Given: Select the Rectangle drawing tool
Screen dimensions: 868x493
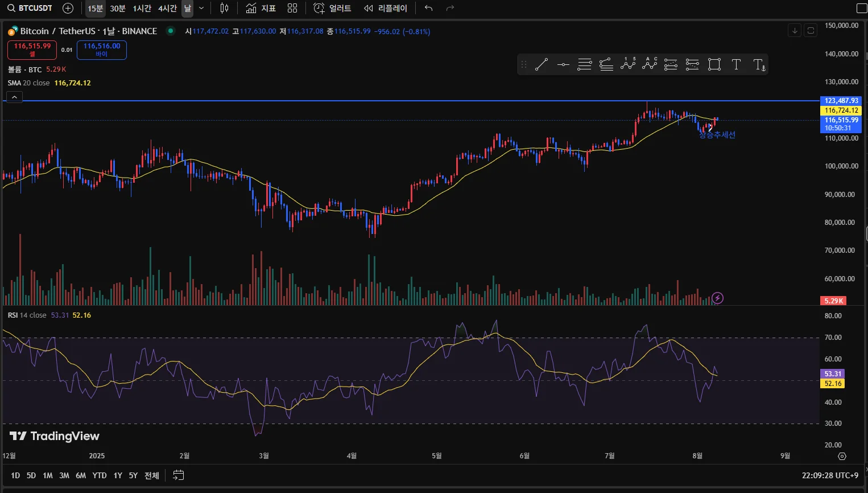Looking at the screenshot, I should tap(714, 65).
